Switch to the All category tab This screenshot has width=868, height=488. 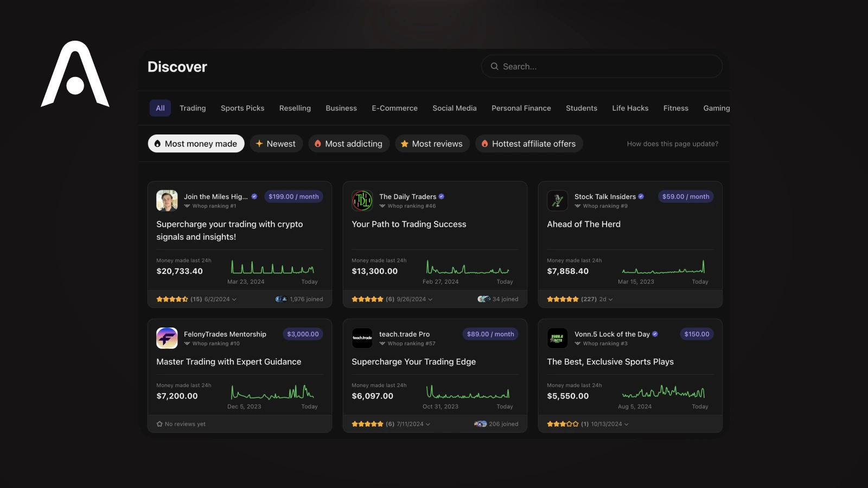pos(160,108)
